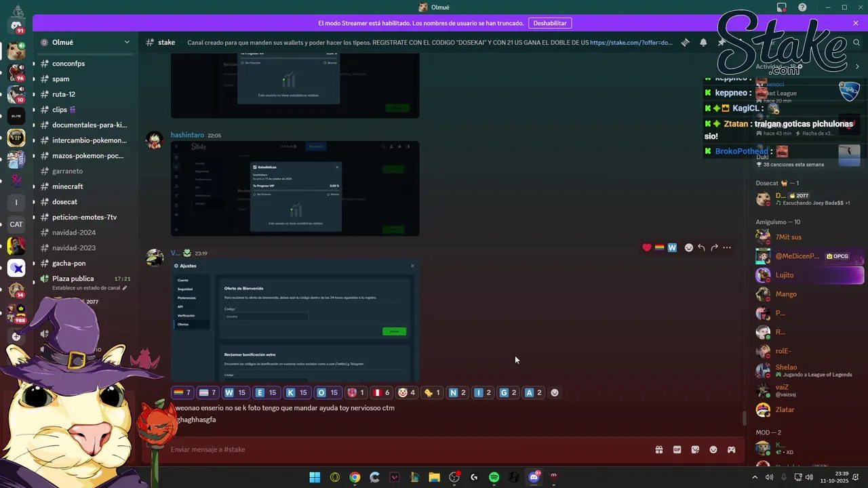
Task: Toggle the K reaction under the message
Action: point(296,392)
